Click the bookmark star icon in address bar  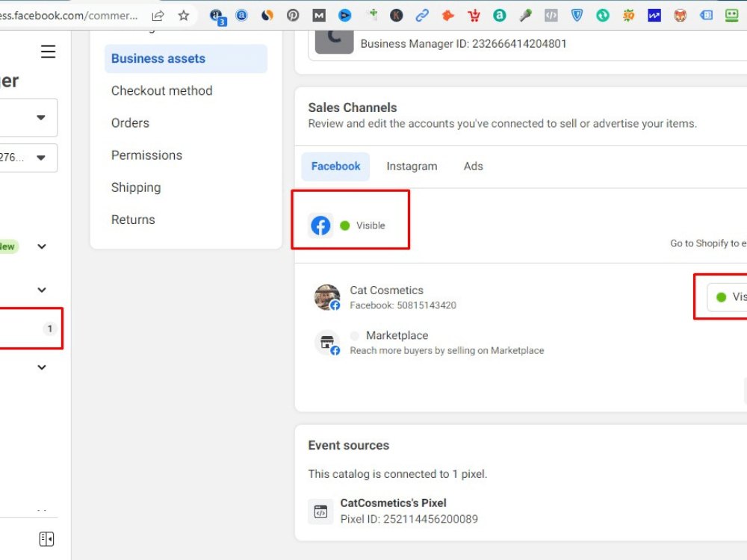[x=184, y=16]
